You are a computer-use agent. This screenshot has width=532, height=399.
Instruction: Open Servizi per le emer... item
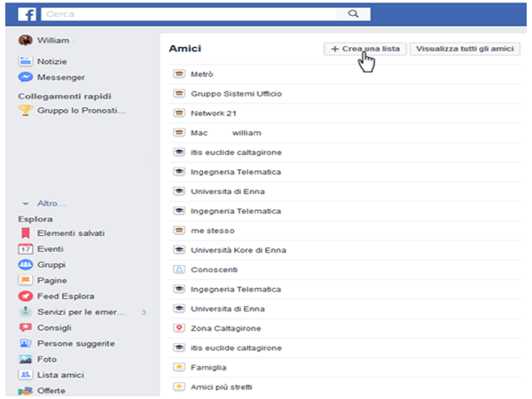(x=82, y=312)
